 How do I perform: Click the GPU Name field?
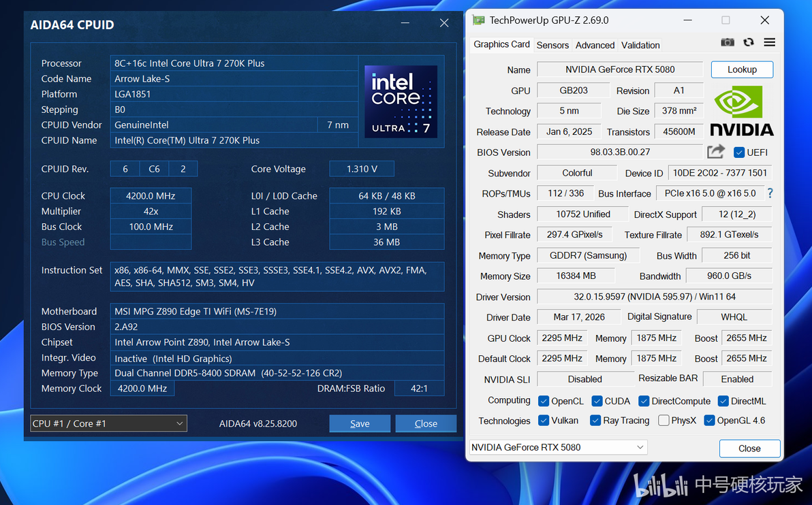point(620,69)
